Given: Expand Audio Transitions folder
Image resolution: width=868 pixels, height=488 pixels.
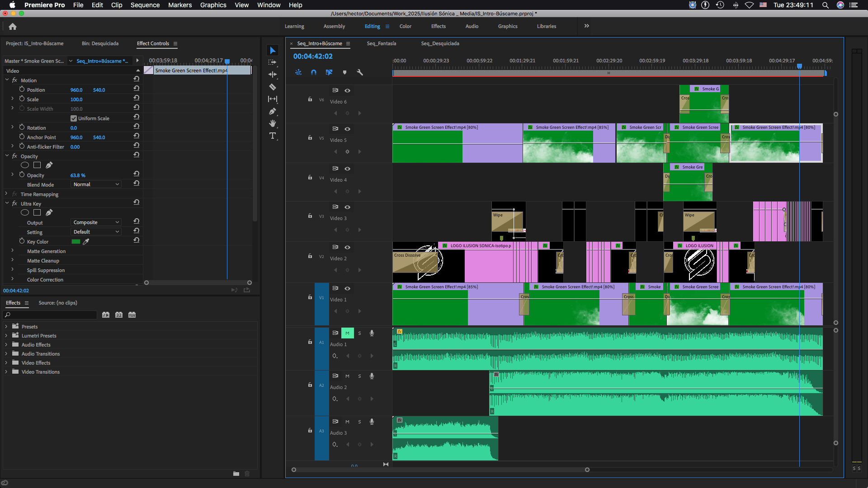Looking at the screenshot, I should (6, 353).
